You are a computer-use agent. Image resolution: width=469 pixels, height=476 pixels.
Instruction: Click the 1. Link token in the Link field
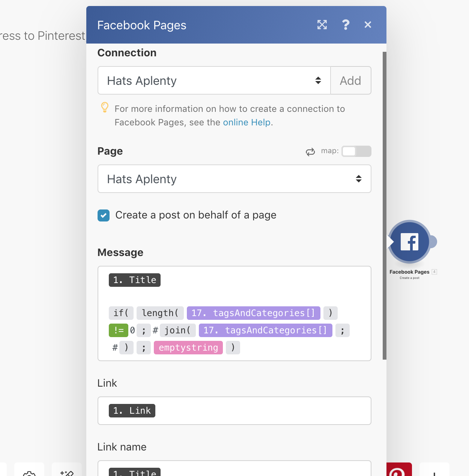click(132, 410)
